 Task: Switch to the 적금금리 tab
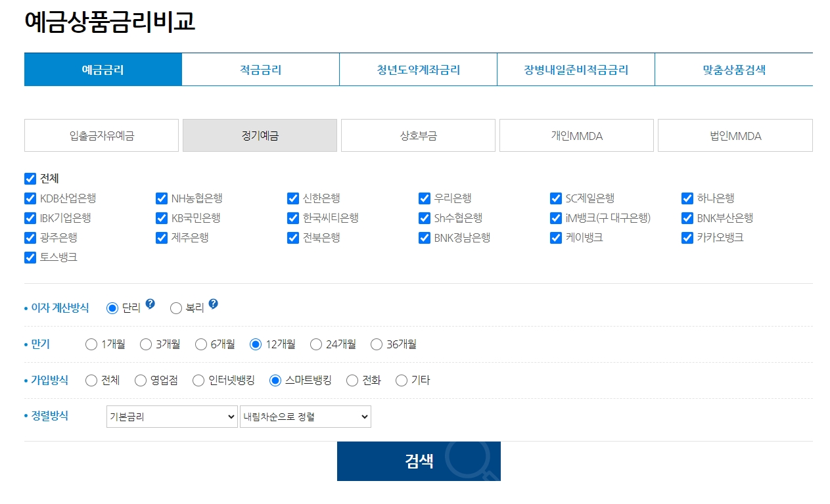(x=261, y=70)
